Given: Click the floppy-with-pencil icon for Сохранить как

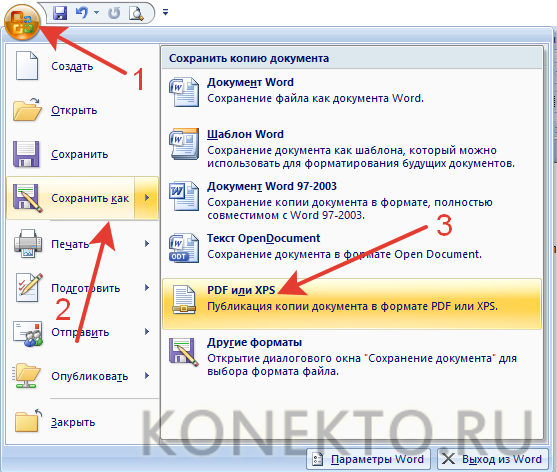Looking at the screenshot, I should [x=28, y=198].
